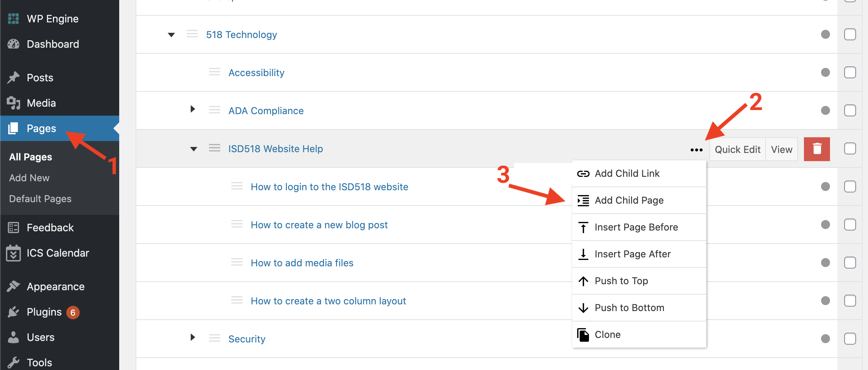Select Clone in the dropdown menu

(x=607, y=335)
